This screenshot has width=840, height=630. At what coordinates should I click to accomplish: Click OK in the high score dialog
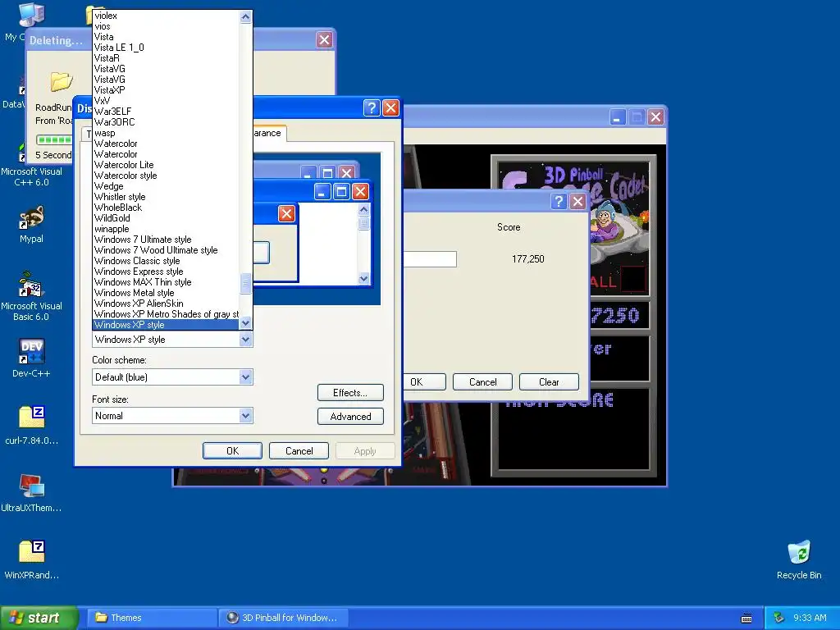pos(424,382)
